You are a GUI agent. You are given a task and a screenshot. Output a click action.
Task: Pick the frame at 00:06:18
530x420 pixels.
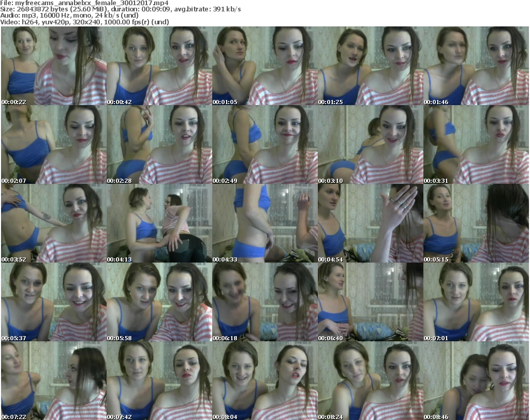coord(265,302)
